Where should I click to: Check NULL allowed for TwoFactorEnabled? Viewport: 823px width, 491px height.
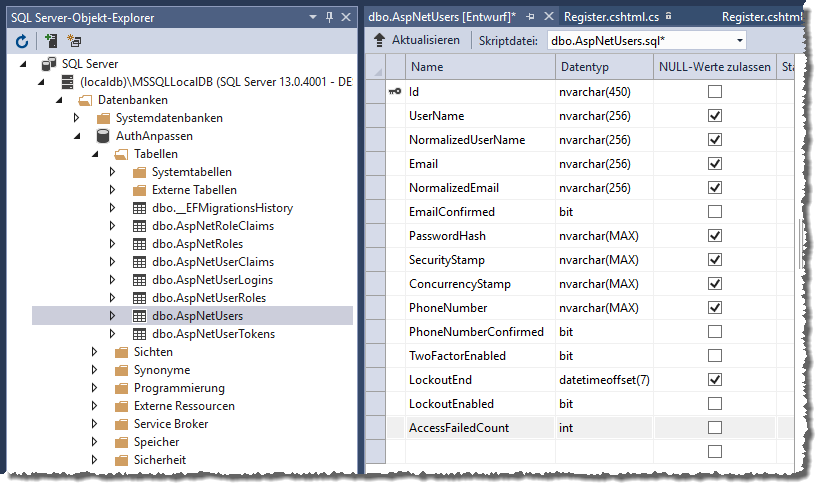pyautogui.click(x=714, y=356)
